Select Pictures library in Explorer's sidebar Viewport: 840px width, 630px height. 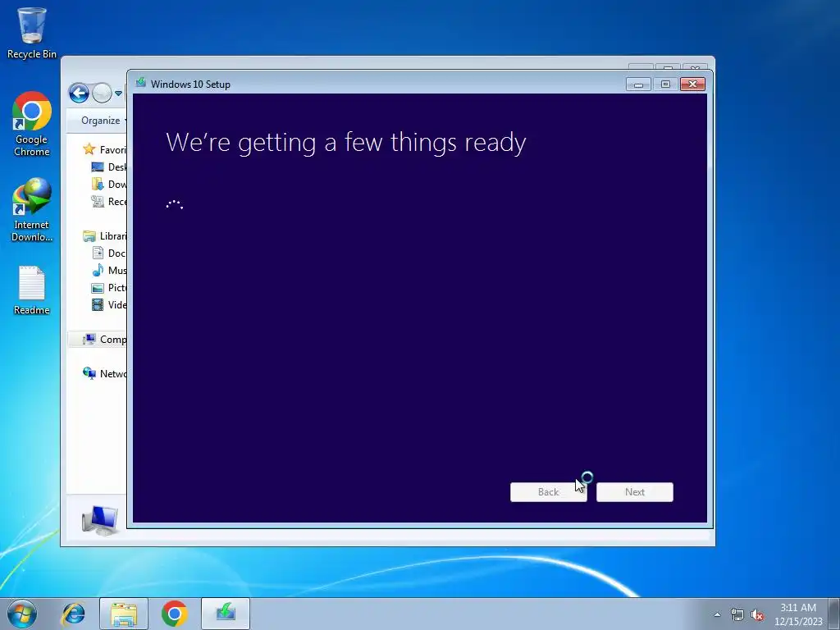pos(109,288)
